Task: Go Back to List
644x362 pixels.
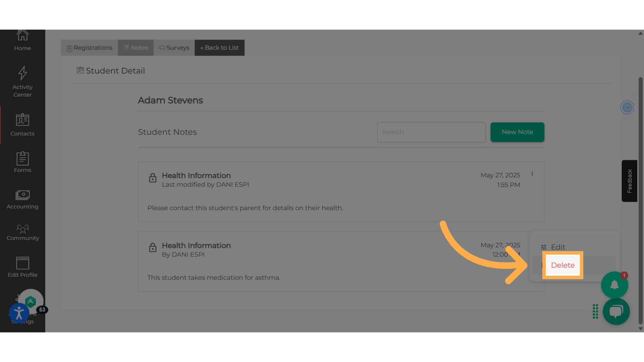Action: [220, 48]
